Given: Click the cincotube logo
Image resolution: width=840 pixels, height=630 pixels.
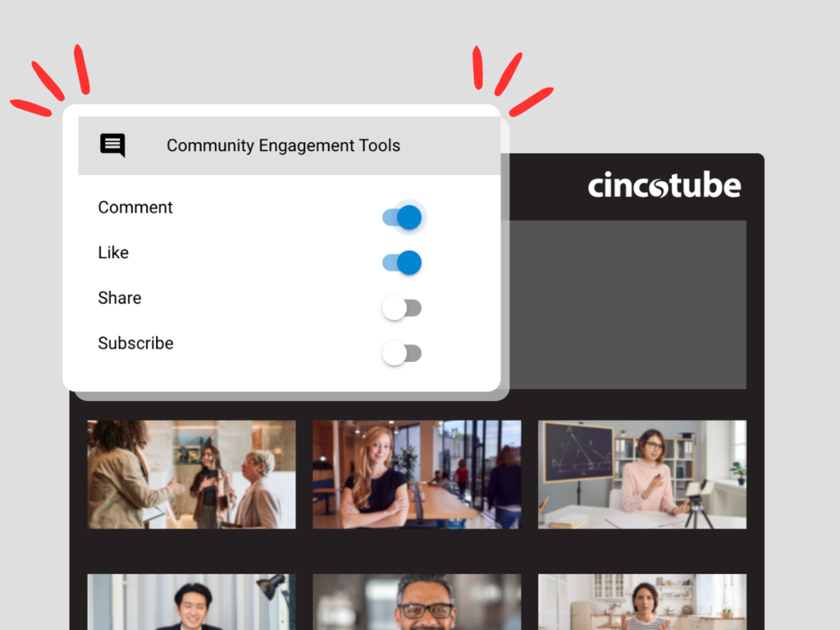Looking at the screenshot, I should click(x=664, y=185).
